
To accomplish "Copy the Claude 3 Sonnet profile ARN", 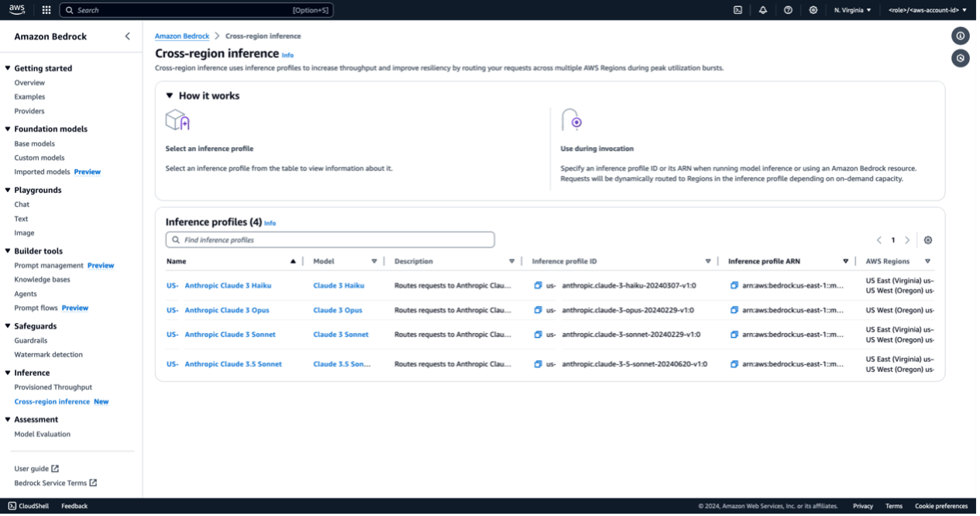I will 734,335.
